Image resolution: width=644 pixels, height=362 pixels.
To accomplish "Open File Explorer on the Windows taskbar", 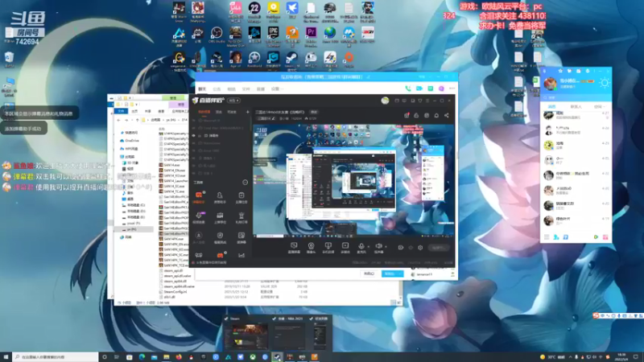I will (x=167, y=357).
